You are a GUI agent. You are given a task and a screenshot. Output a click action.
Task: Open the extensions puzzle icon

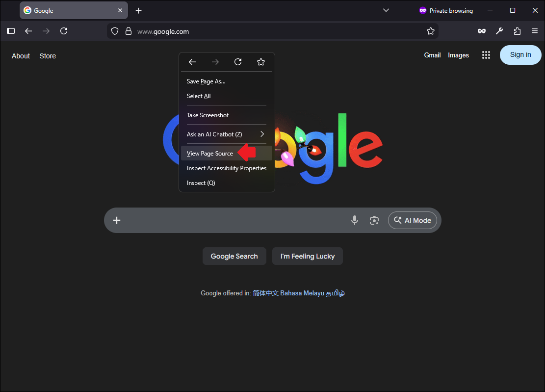[x=517, y=31]
